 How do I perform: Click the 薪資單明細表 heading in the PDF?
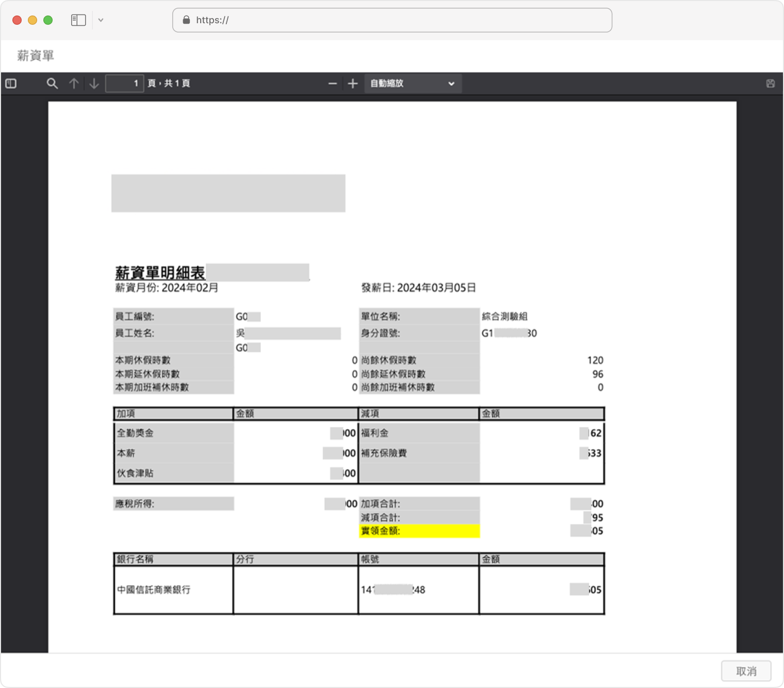point(160,272)
